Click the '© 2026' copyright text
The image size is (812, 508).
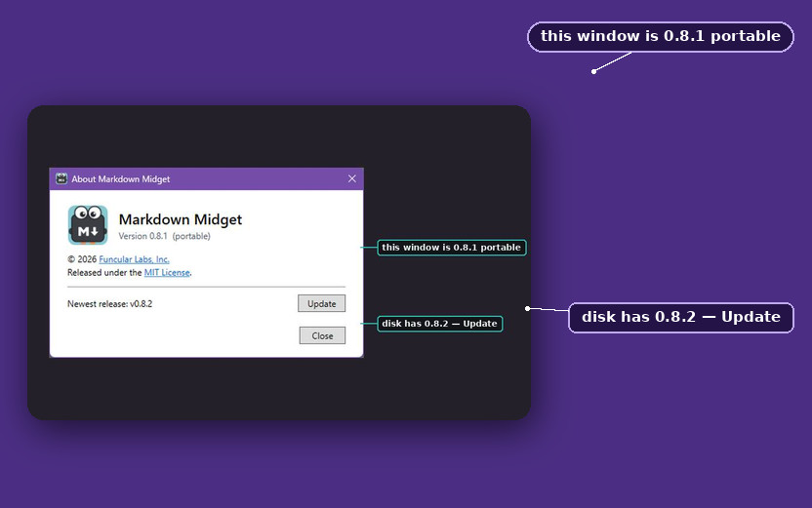[82, 259]
